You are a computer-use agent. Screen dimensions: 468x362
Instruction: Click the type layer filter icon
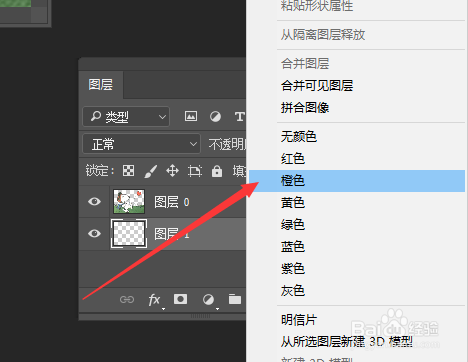pos(239,116)
